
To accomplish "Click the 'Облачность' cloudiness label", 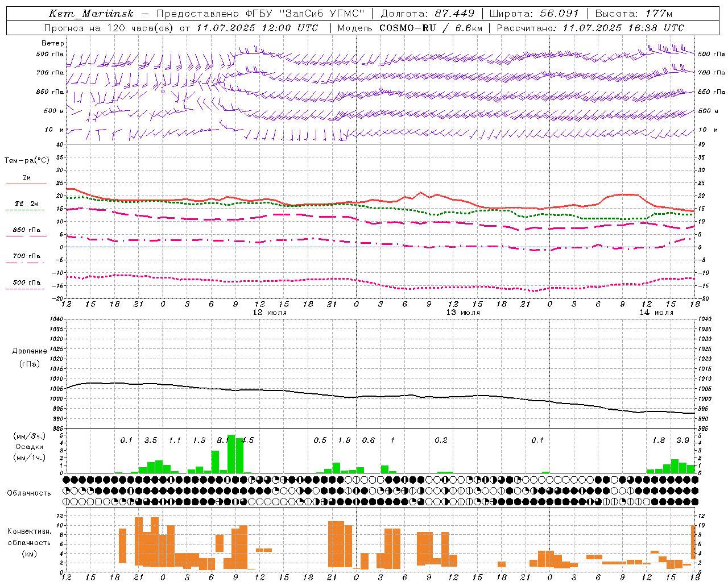I will click(x=29, y=493).
